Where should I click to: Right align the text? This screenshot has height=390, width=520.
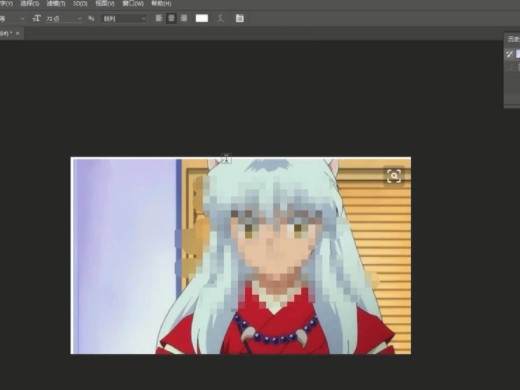[184, 18]
